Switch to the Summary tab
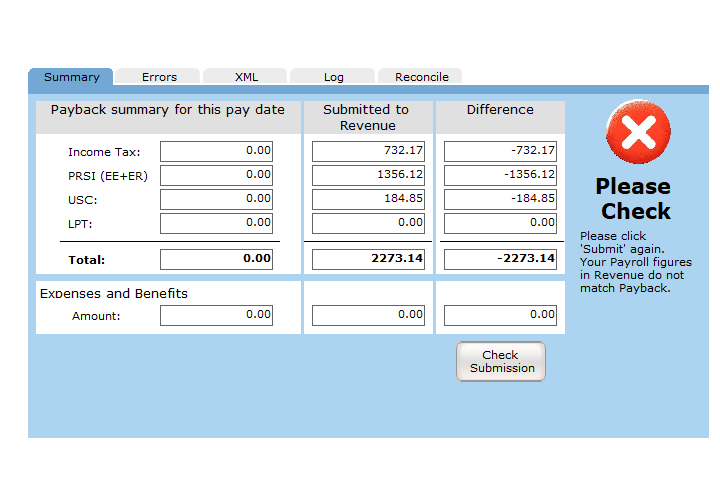This screenshot has height=495, width=720. [72, 77]
